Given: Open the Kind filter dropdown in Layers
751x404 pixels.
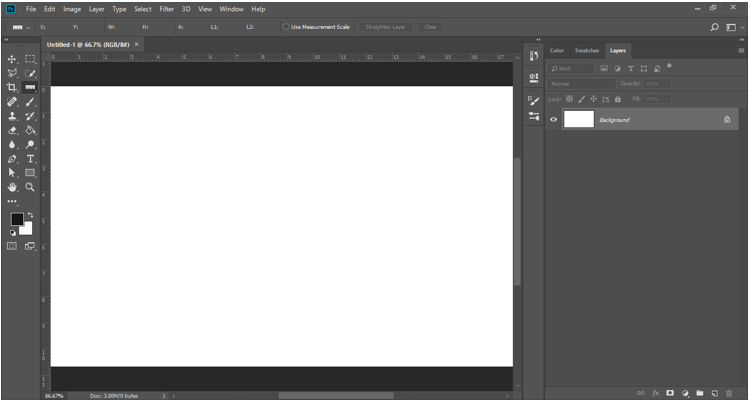Looking at the screenshot, I should pos(571,68).
